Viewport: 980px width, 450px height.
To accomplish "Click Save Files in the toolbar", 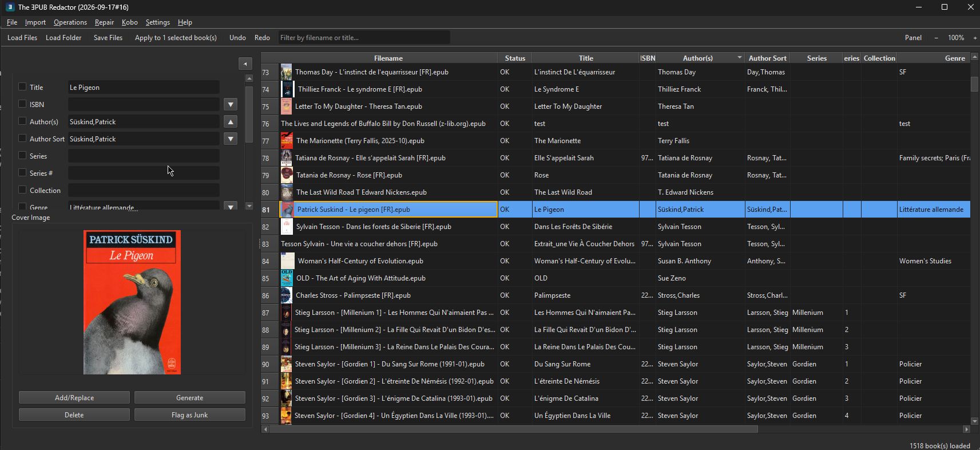I will point(108,38).
